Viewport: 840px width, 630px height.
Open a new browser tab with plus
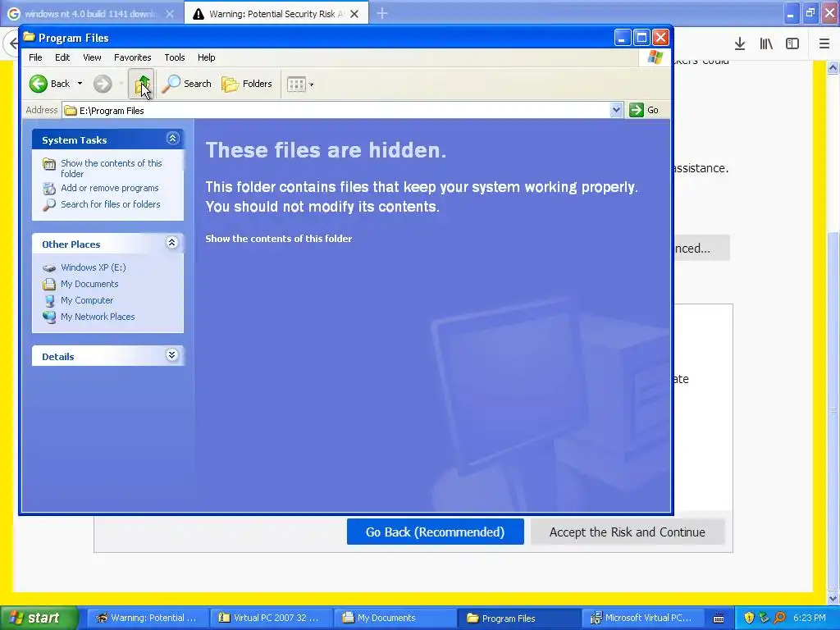tap(382, 13)
